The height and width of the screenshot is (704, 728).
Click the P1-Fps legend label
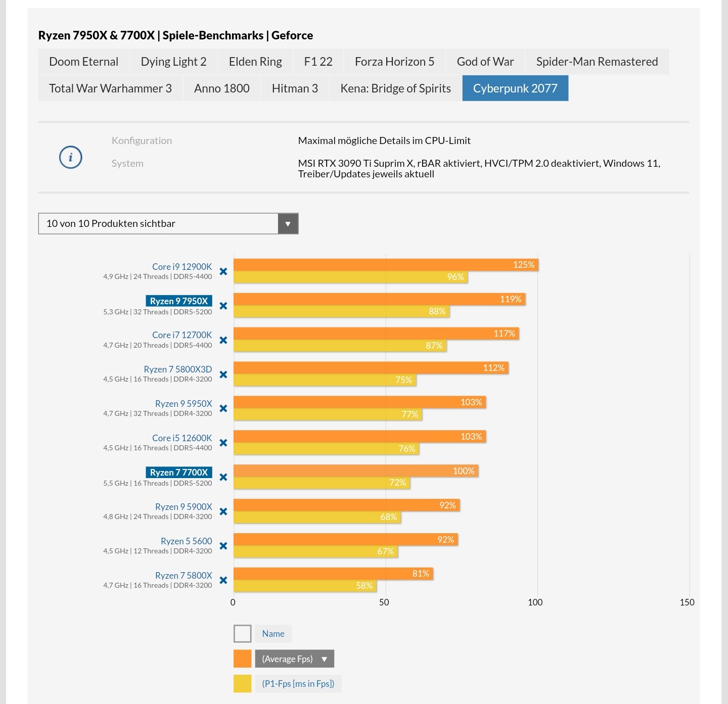(298, 684)
